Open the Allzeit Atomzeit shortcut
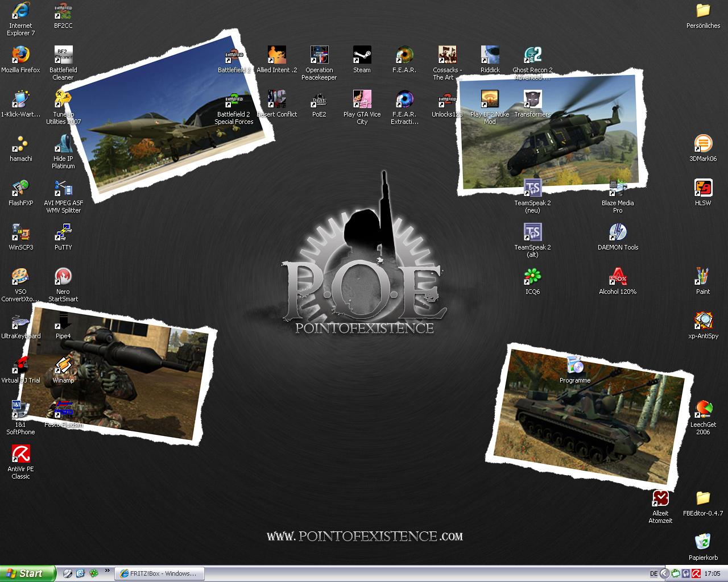The height and width of the screenshot is (582, 728). coord(660,498)
